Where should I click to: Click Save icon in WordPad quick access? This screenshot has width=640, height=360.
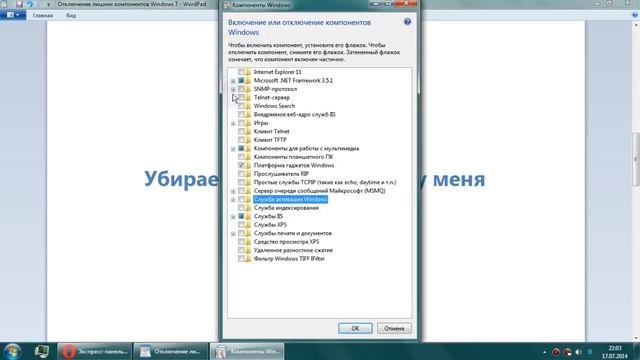point(19,4)
